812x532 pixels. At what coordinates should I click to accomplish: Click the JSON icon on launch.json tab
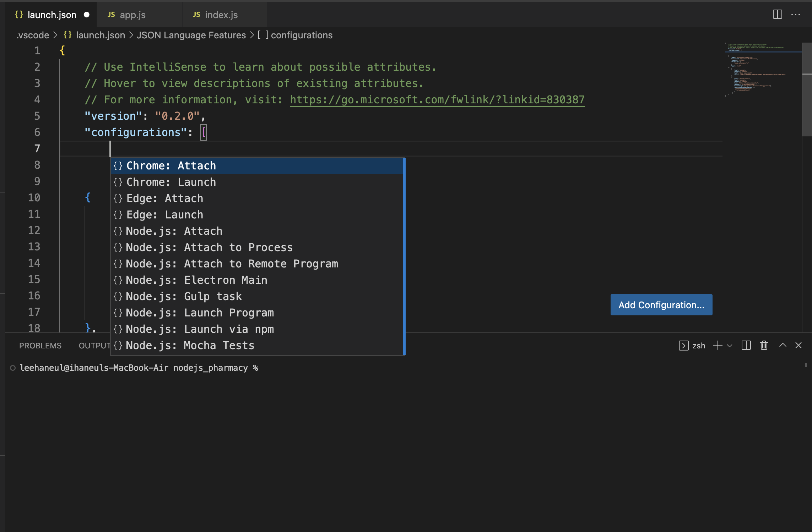19,15
